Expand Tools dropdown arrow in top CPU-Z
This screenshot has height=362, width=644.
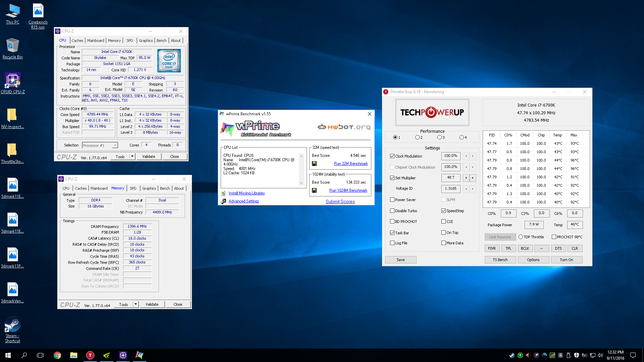tap(132, 157)
